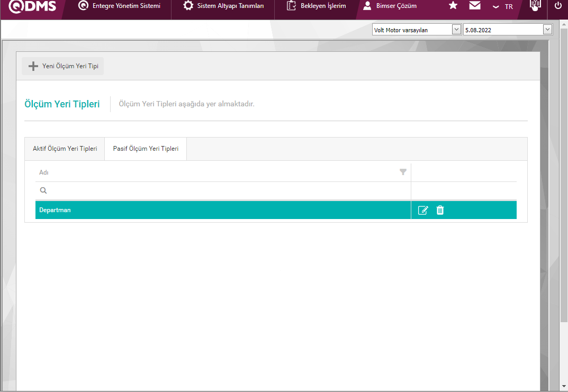This screenshot has width=568, height=392.
Task: Click the gear icon of Sistem Altyapı Tanımları
Action: click(188, 6)
